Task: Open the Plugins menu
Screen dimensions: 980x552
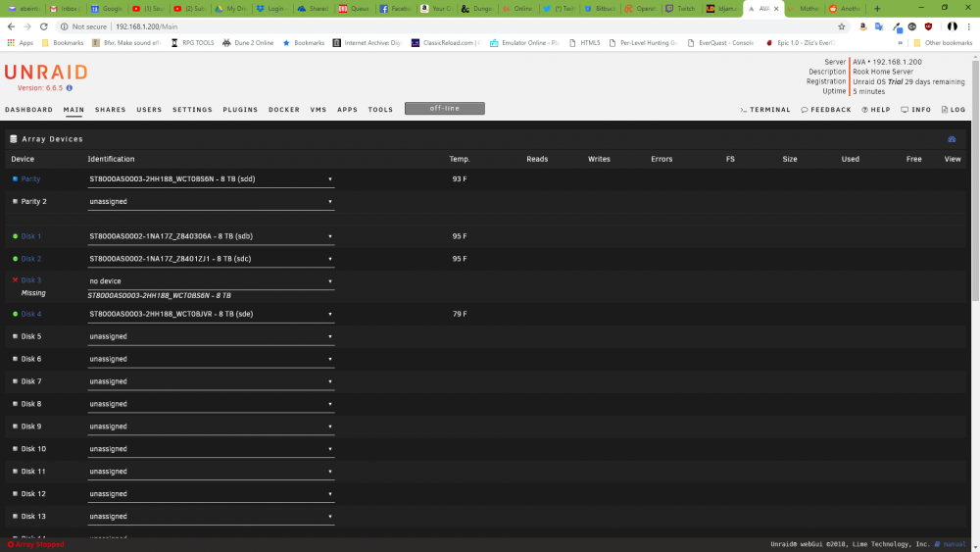Action: point(241,110)
